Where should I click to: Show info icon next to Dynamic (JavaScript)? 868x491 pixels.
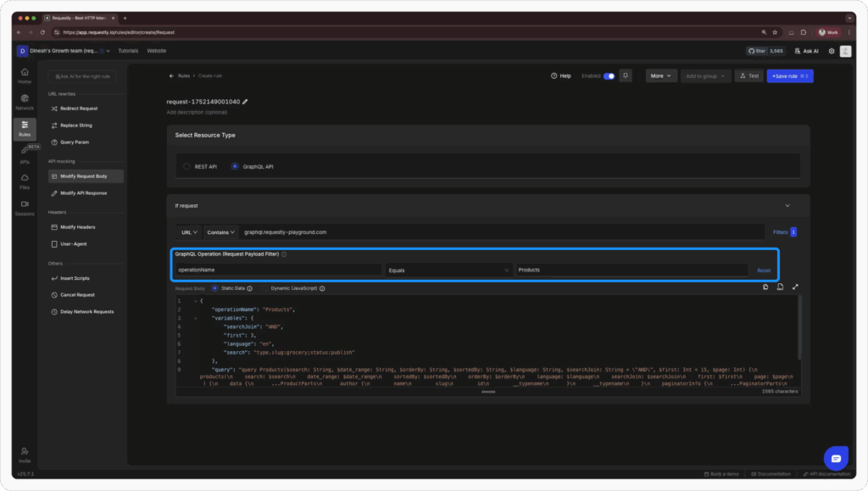tap(322, 288)
